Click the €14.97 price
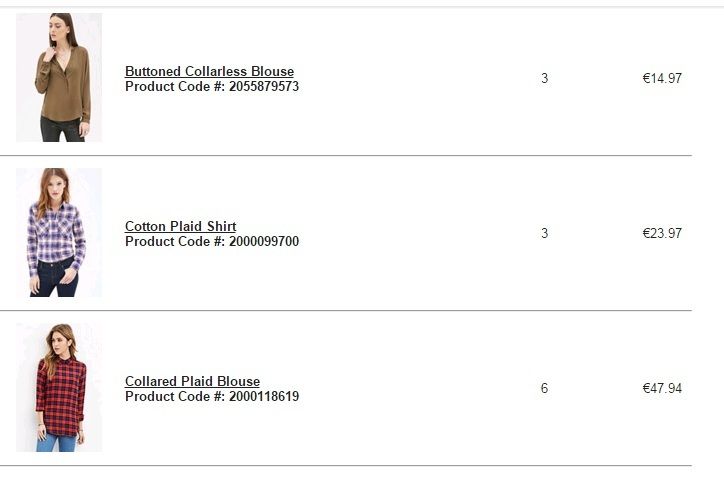This screenshot has height=478, width=724. 662,78
